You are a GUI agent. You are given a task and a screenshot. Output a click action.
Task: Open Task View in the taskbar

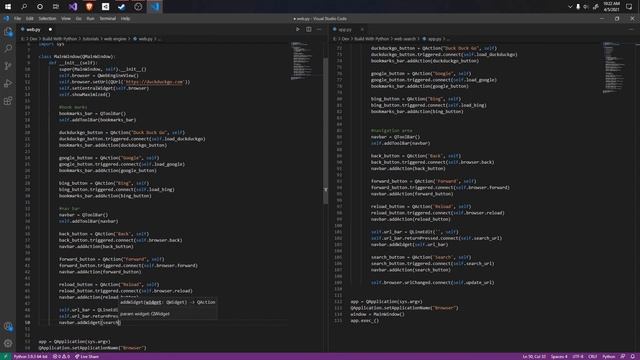point(56,7)
